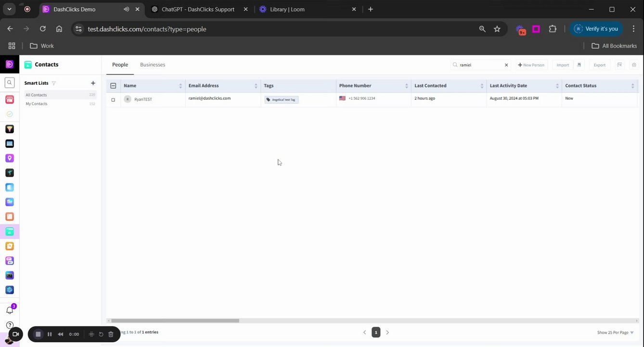
Task: Click the DashClicks logo at sidebar top
Action: click(x=10, y=64)
